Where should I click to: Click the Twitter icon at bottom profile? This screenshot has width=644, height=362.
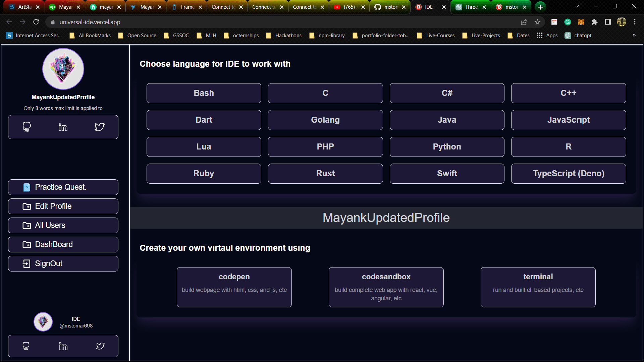(100, 346)
